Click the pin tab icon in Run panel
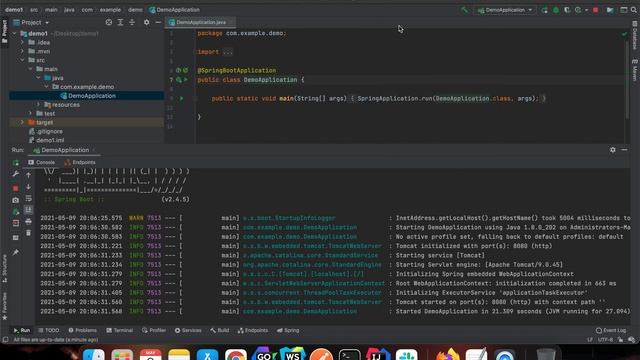Screen dimensions: 640x360 pos(16,253)
